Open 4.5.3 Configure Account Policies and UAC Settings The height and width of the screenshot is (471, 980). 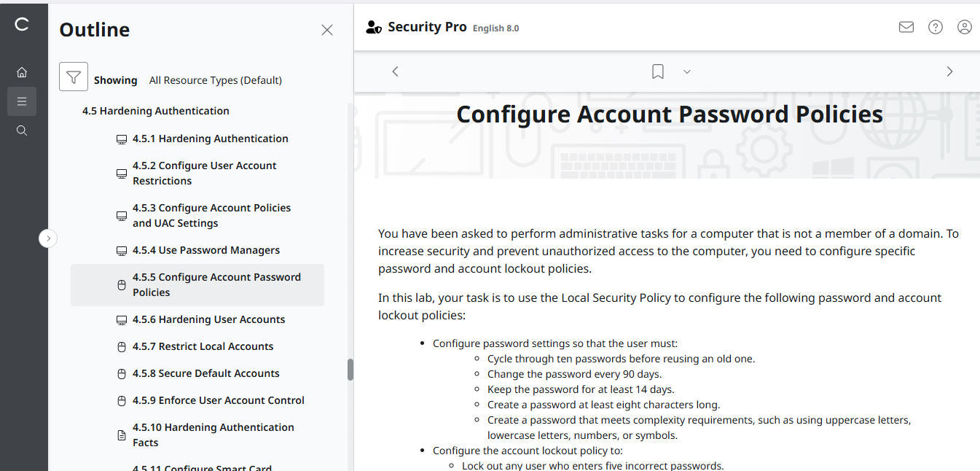pos(211,215)
